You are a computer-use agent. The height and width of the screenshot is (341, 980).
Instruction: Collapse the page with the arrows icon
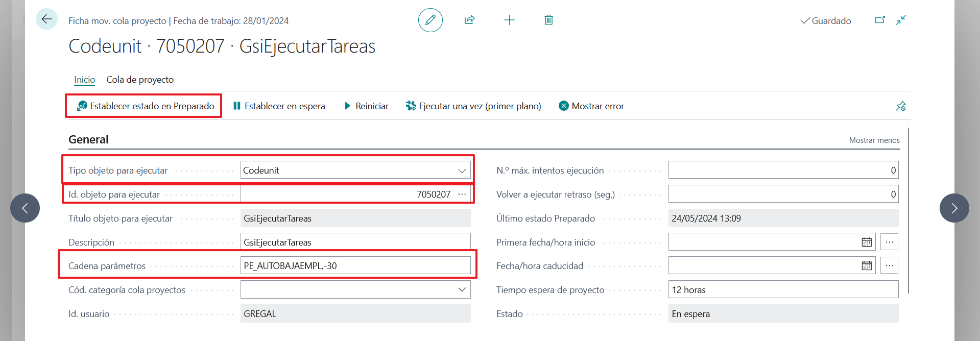tap(901, 20)
